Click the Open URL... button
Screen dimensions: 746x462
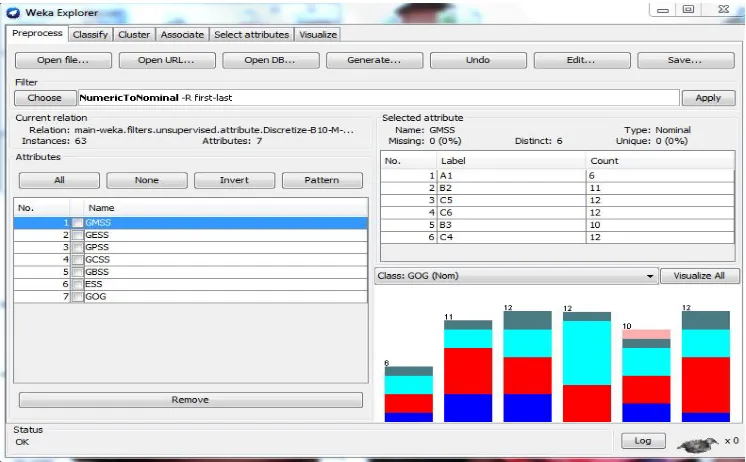pyautogui.click(x=167, y=60)
